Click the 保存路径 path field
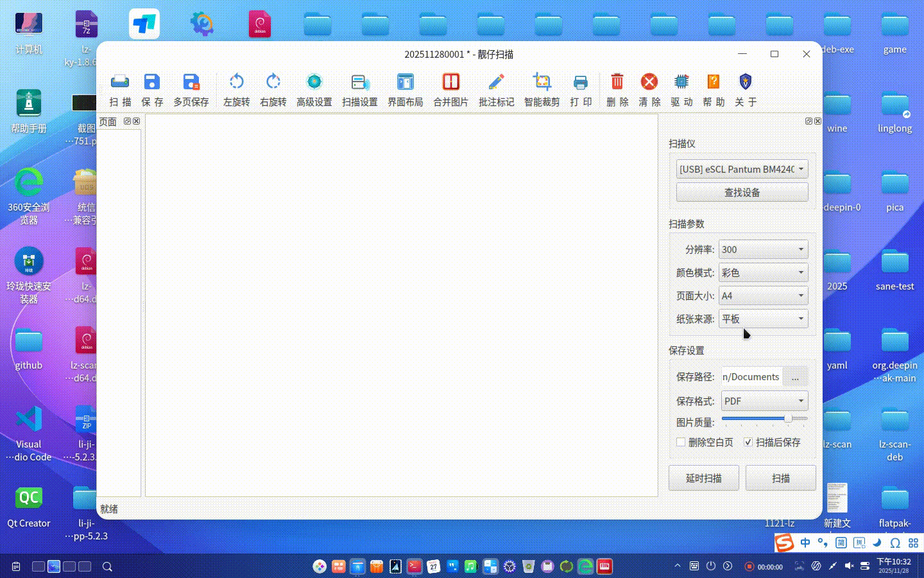The width and height of the screenshot is (924, 578). tap(751, 377)
